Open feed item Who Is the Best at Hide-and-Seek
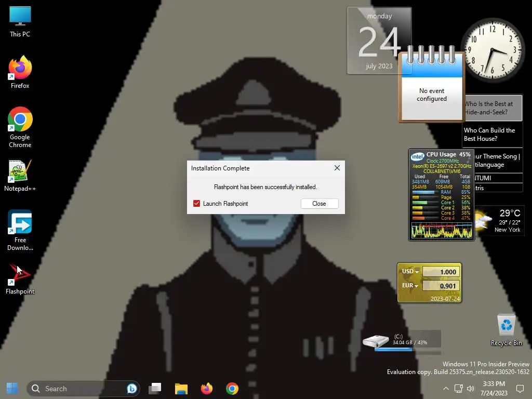This screenshot has height=399, width=532. 493,108
